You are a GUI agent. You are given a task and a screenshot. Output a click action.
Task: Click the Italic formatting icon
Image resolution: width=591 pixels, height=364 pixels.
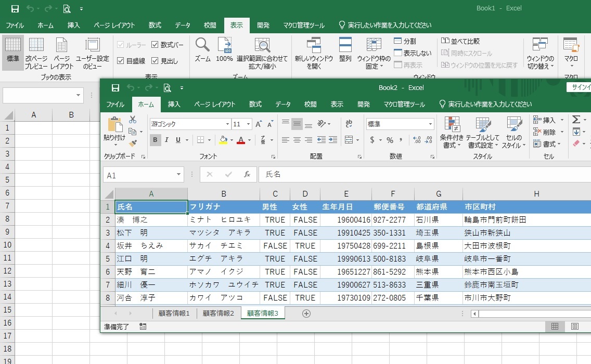point(166,140)
